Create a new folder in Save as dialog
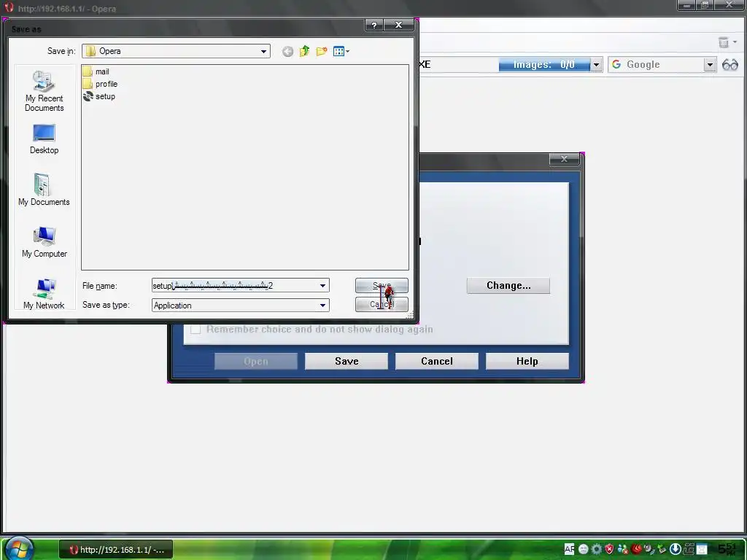The image size is (747, 560). tap(322, 51)
